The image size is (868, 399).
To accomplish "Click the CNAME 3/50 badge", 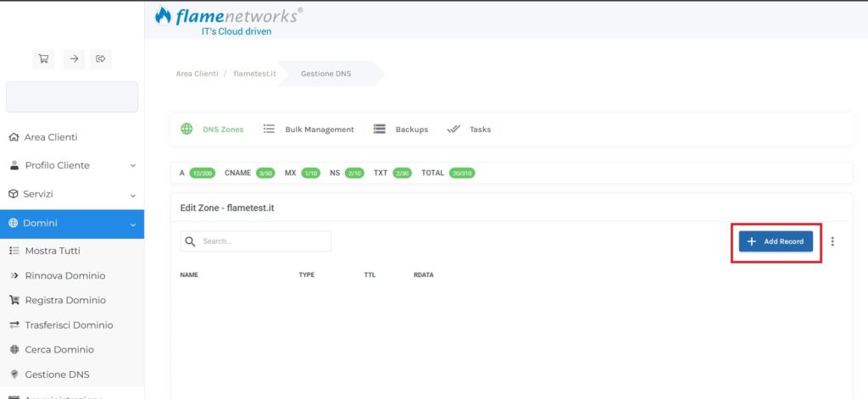I will pos(265,173).
